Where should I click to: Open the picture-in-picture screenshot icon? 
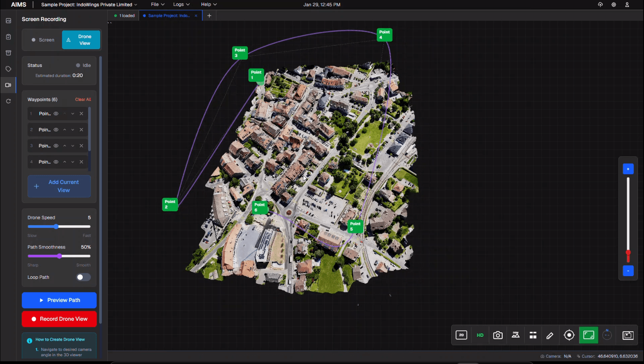pyautogui.click(x=628, y=335)
